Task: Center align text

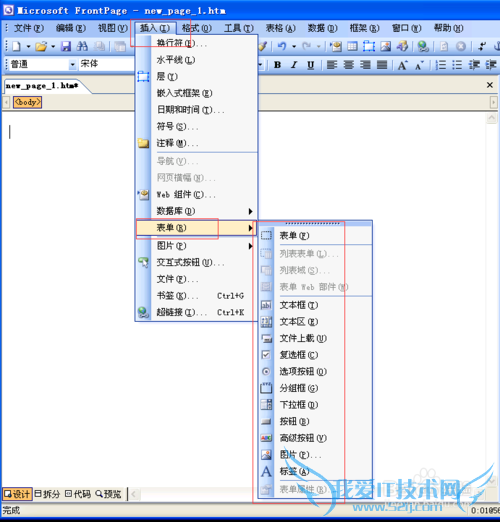Action: click(x=348, y=65)
